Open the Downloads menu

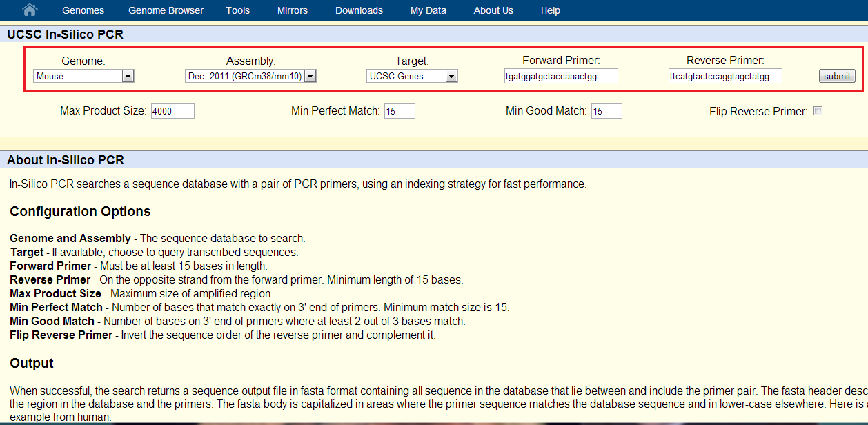[359, 10]
